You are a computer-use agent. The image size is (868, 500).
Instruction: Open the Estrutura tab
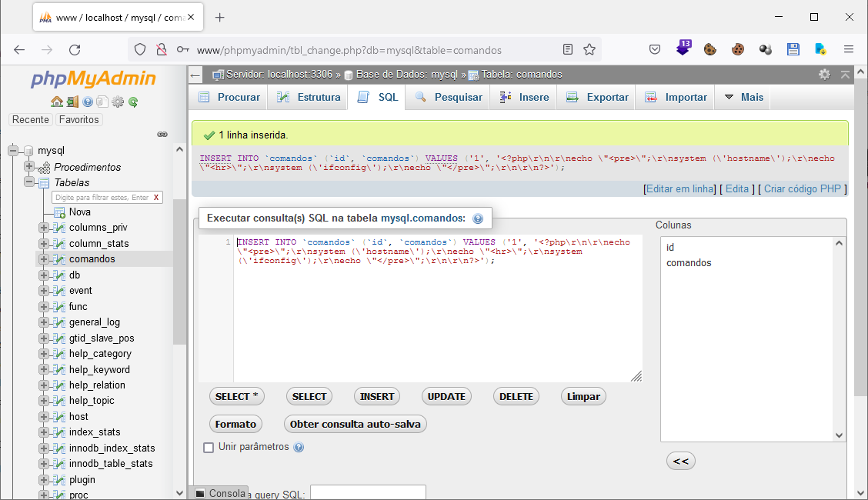pos(308,98)
